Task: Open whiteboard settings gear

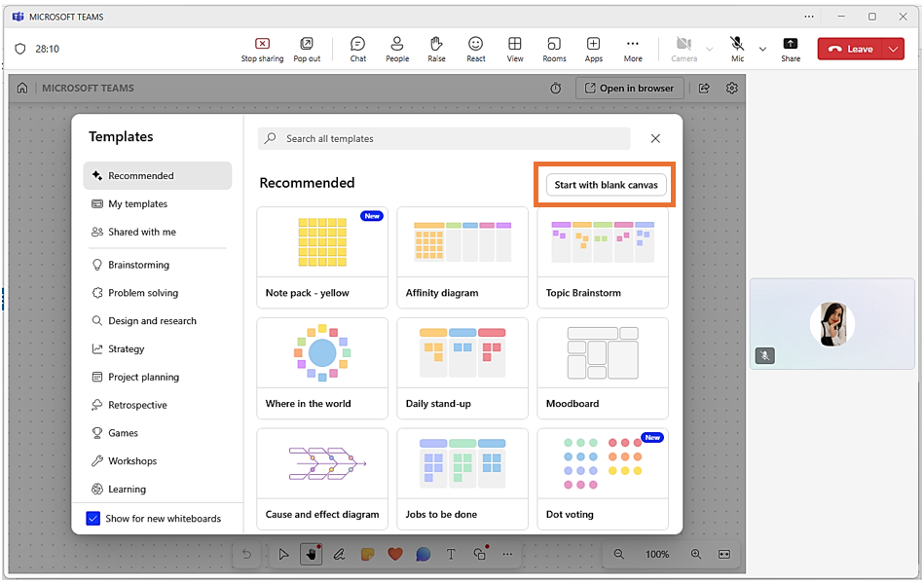Action: [732, 89]
